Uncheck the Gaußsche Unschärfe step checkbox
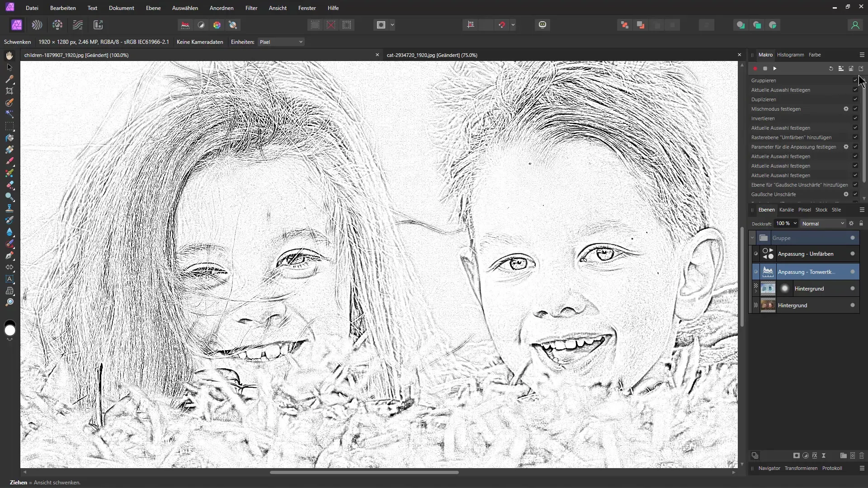This screenshot has height=488, width=868. 855,194
